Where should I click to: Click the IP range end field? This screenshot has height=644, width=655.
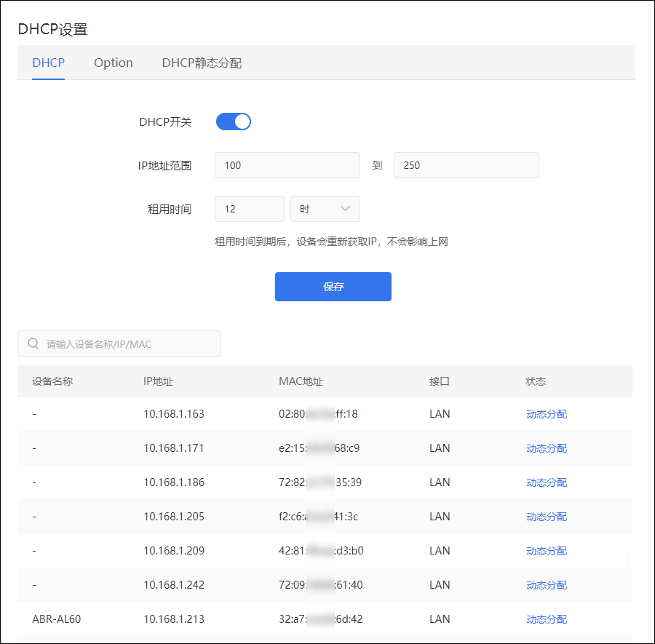point(466,165)
